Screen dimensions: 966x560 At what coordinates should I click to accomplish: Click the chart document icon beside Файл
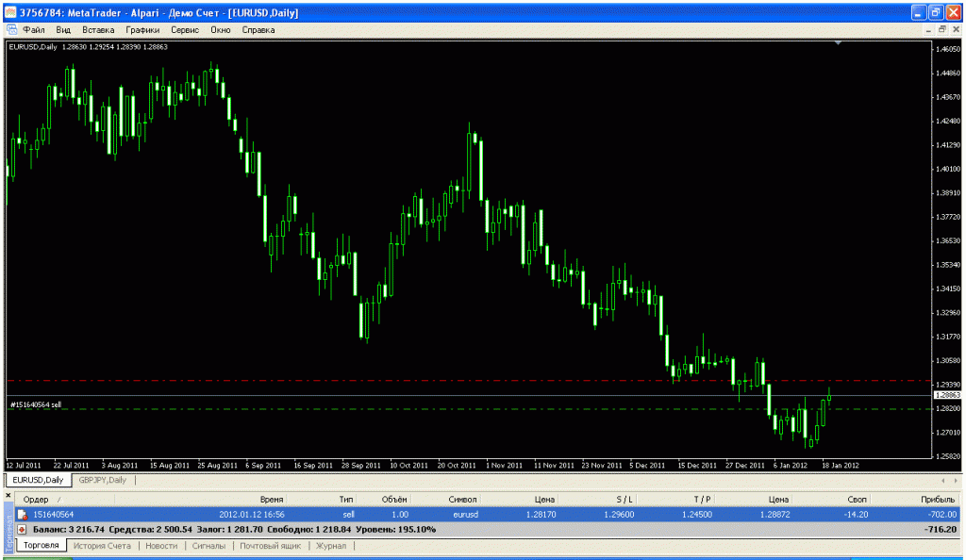pyautogui.click(x=12, y=30)
